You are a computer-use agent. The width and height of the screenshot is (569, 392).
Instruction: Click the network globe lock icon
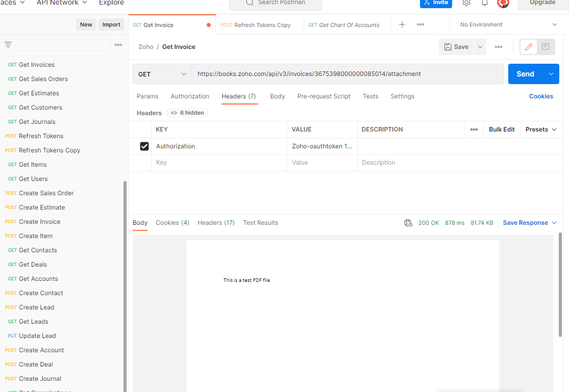[408, 223]
